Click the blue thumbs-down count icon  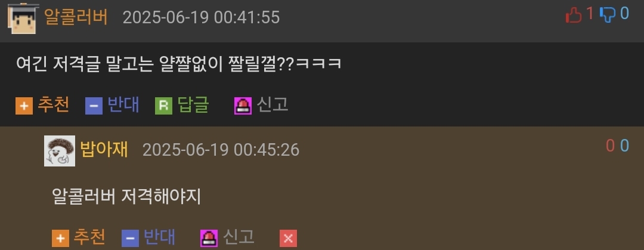coord(607,15)
